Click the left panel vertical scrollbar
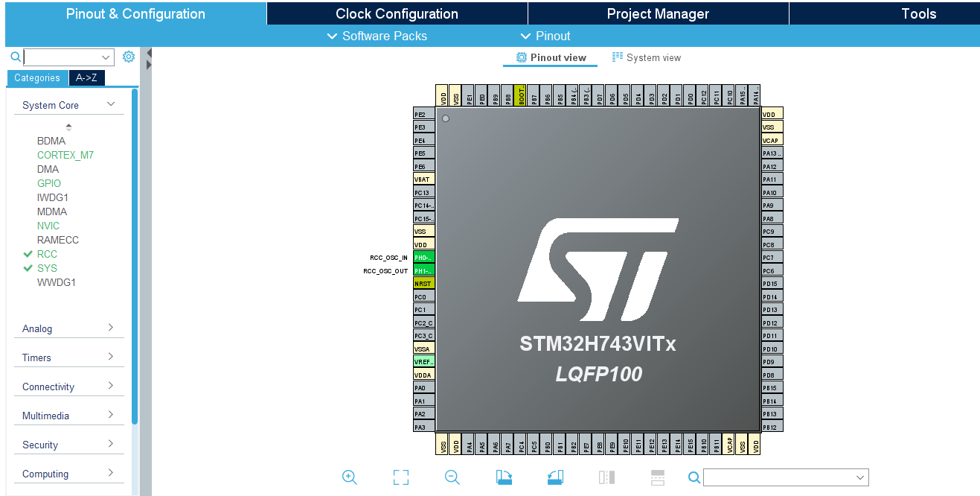This screenshot has width=980, height=496. (135, 256)
